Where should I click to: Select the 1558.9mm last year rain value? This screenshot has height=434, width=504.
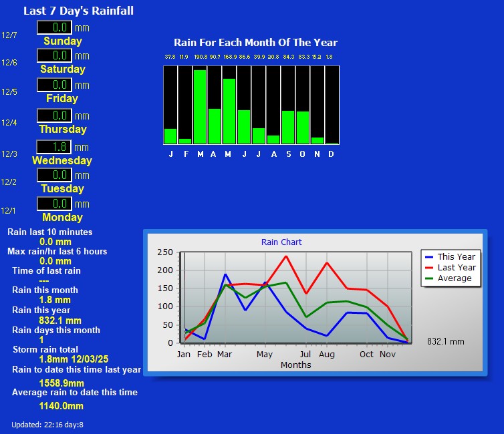click(61, 383)
